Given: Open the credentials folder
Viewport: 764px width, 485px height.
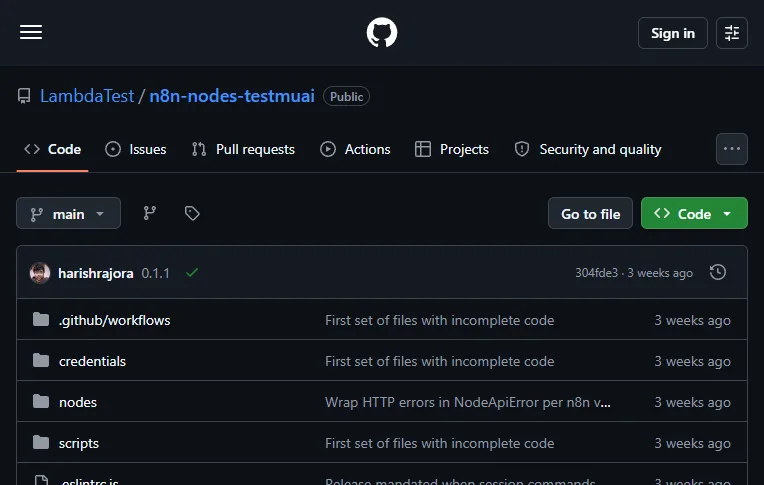Looking at the screenshot, I should tap(92, 361).
